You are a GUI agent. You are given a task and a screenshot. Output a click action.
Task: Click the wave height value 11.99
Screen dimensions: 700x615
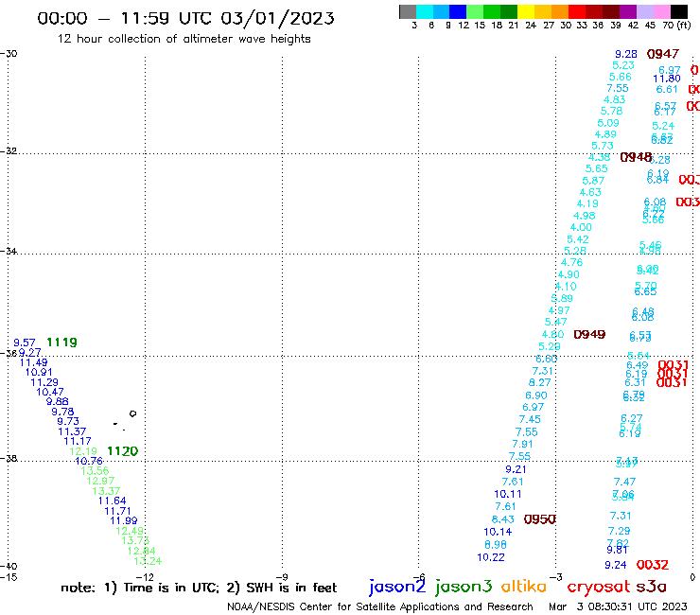click(124, 520)
